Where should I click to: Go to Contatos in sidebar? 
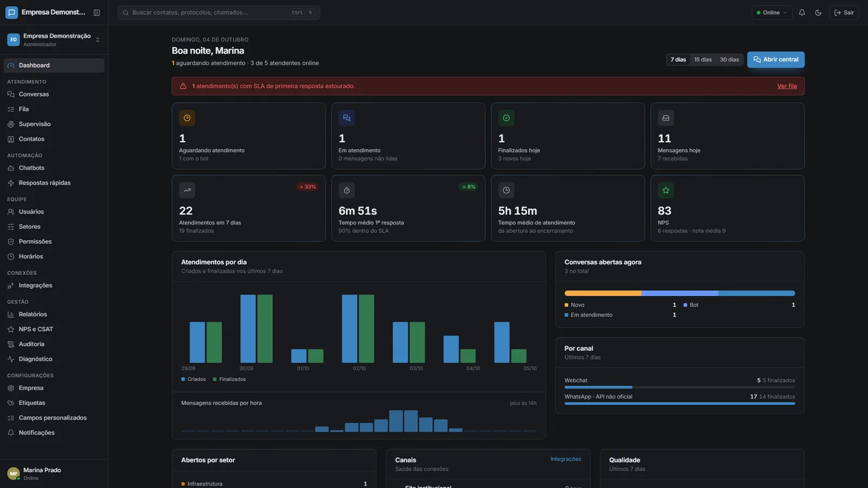[x=54, y=139]
